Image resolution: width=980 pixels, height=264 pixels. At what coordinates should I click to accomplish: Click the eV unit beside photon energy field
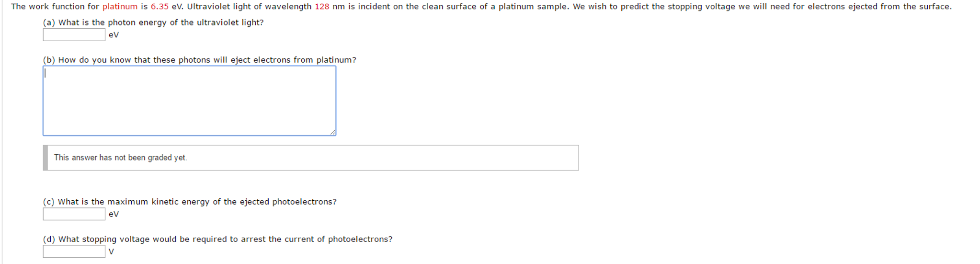click(114, 35)
